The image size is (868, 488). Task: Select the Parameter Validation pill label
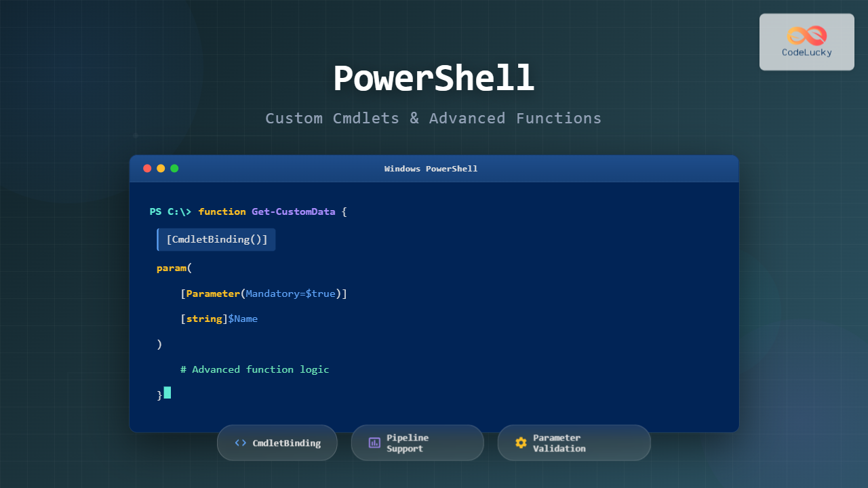click(x=559, y=443)
